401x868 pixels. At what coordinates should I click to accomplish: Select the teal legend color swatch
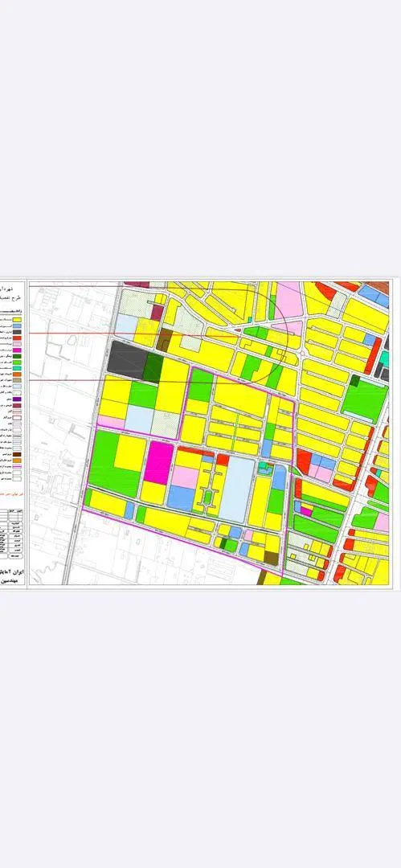17,368
